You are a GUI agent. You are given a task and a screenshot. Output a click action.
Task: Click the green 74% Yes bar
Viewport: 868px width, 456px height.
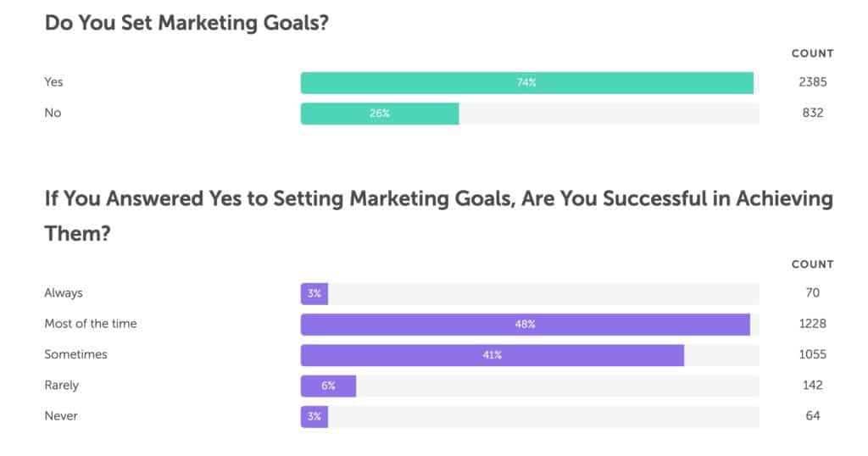[527, 83]
